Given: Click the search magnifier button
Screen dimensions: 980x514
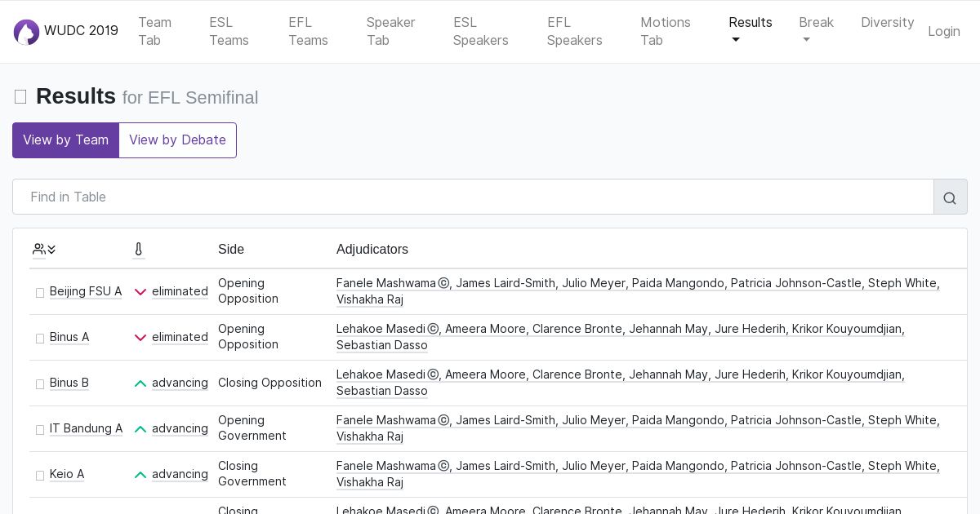Looking at the screenshot, I should point(950,197).
